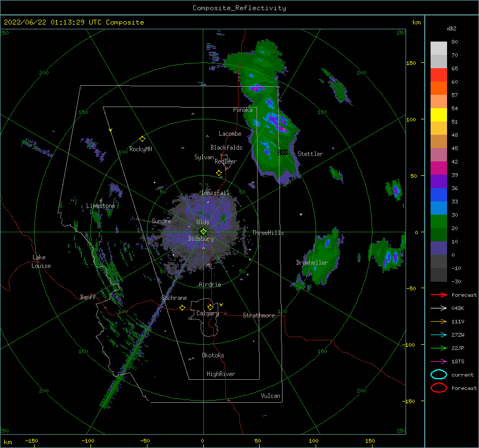
Task: Click the bright green 20-30 dBZ swatch
Action: 439,222
